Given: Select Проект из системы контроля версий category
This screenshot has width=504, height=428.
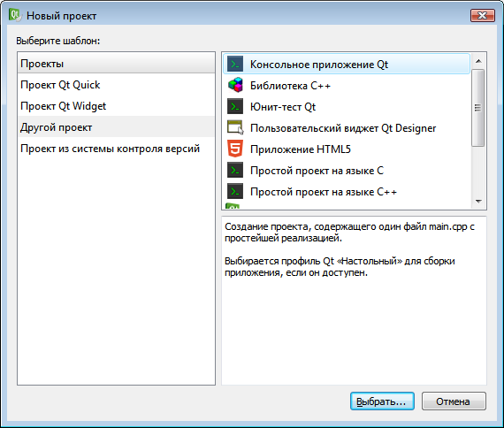Looking at the screenshot, I should 116,149.
